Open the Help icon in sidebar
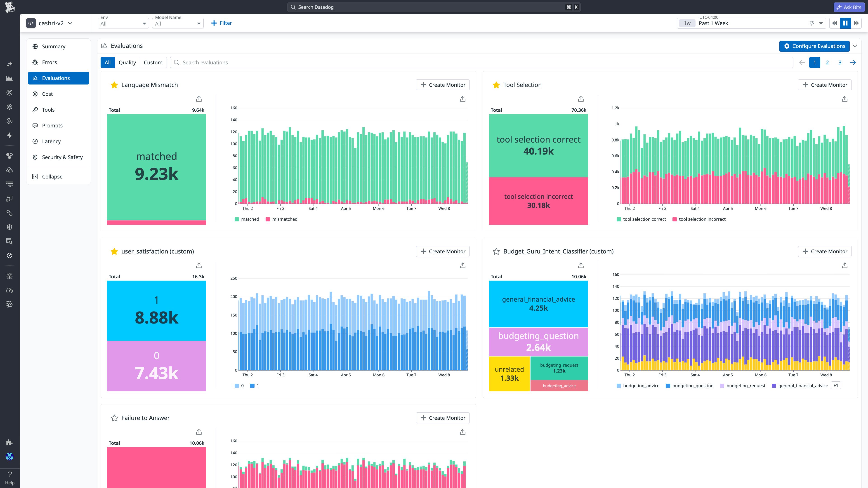 pyautogui.click(x=10, y=478)
